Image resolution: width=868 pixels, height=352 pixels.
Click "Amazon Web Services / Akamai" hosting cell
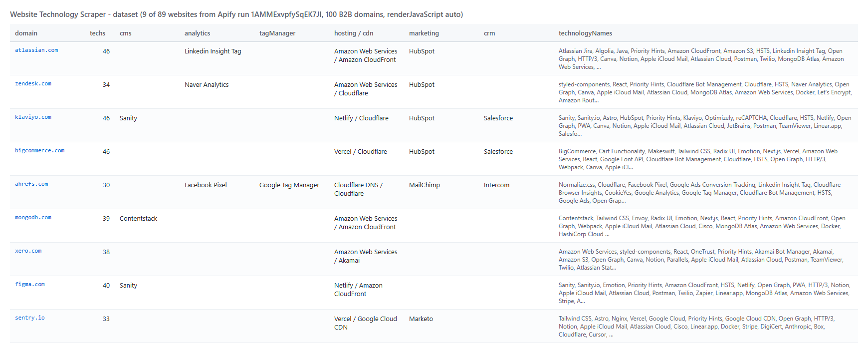366,256
